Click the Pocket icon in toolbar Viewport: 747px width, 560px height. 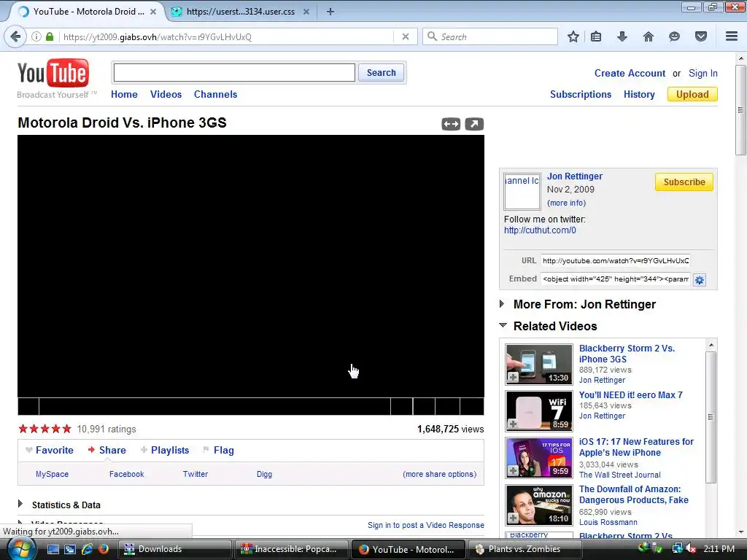click(x=701, y=36)
